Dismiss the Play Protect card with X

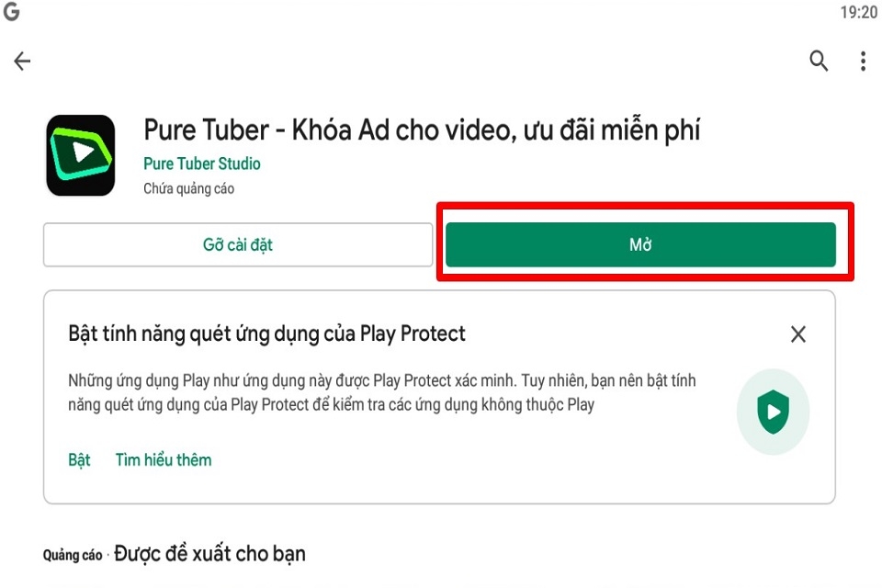(797, 334)
